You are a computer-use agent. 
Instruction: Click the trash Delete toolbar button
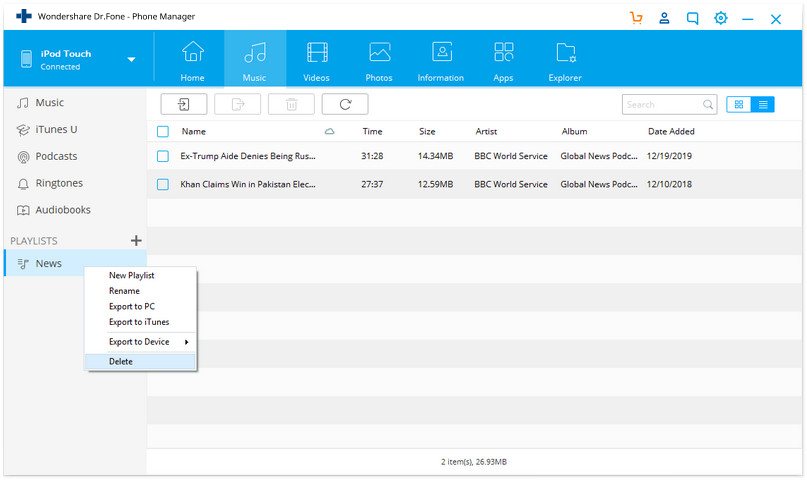291,104
